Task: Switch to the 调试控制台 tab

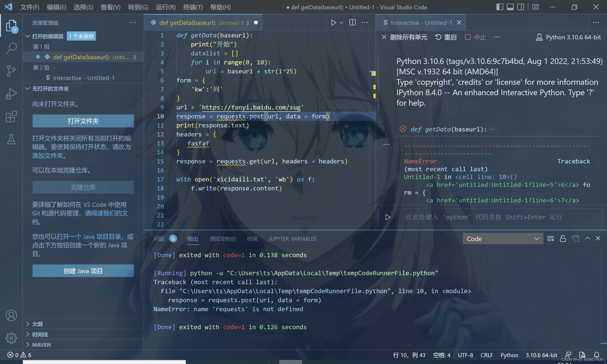Action: click(222, 239)
